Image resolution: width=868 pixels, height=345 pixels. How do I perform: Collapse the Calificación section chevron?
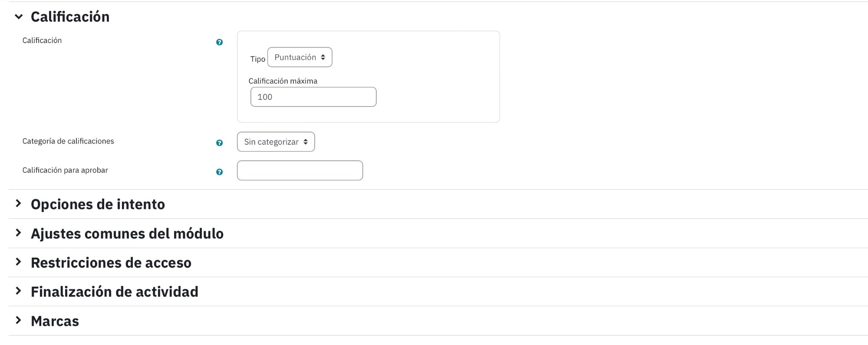pos(19,17)
